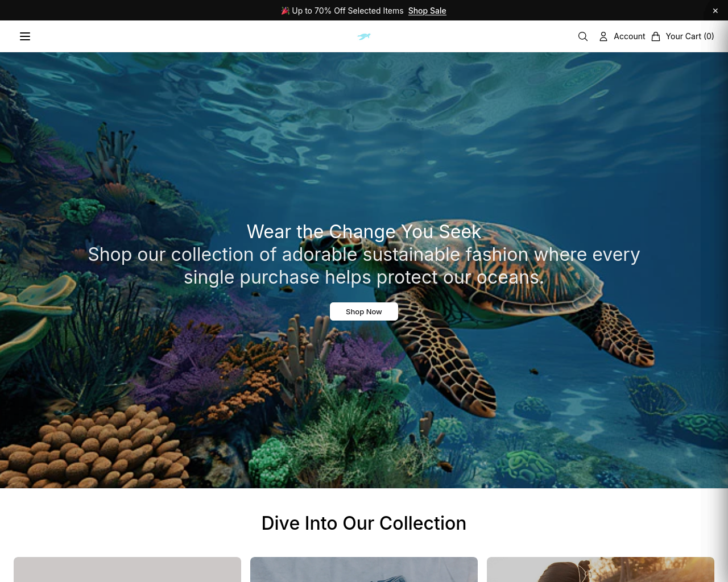Click the Account person icon
This screenshot has height=582, width=728.
tap(603, 36)
